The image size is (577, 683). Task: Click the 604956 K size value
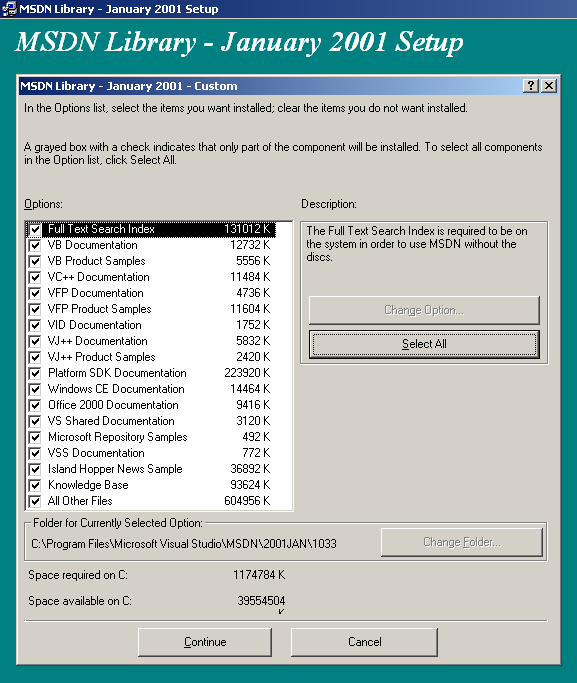247,501
